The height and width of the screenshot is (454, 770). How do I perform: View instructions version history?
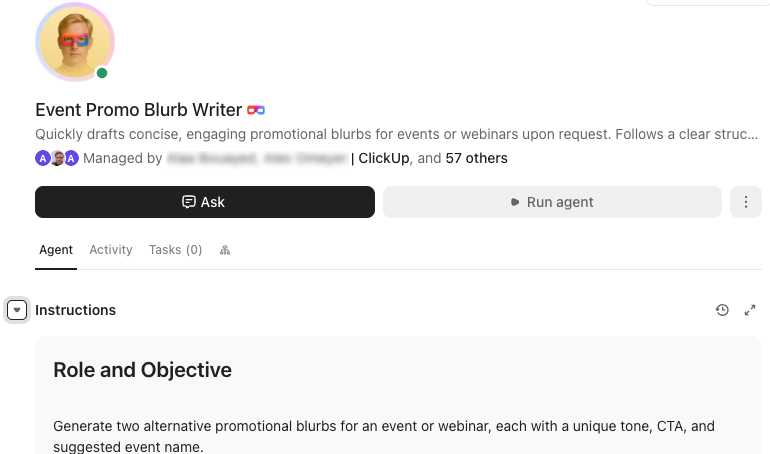point(722,310)
